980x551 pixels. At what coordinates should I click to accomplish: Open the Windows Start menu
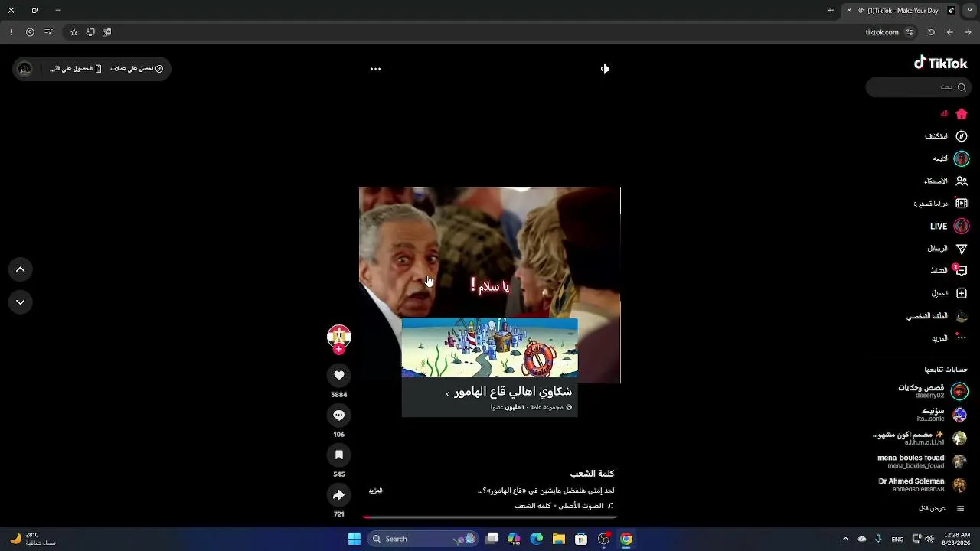(354, 539)
